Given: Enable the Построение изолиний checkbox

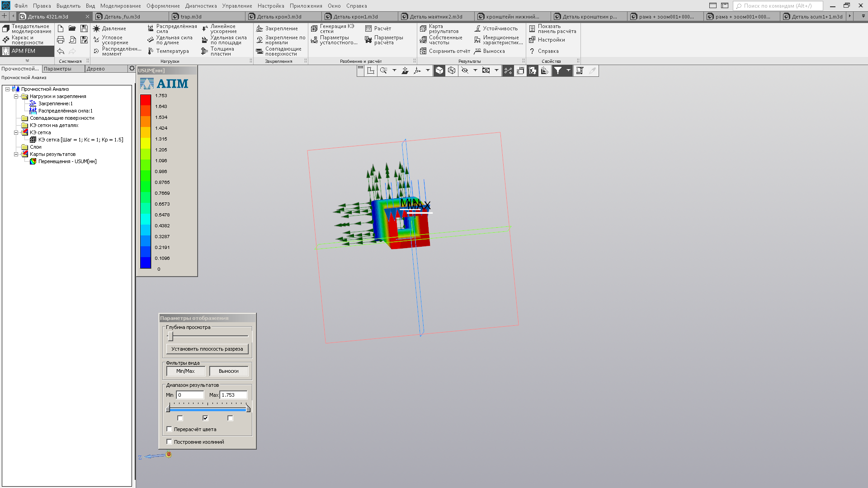Looking at the screenshot, I should coord(170,442).
